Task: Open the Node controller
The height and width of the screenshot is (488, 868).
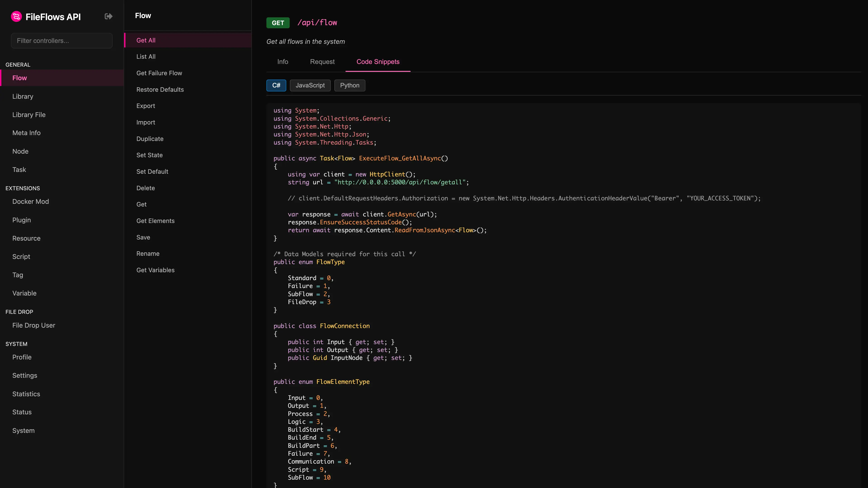Action: tap(62, 151)
